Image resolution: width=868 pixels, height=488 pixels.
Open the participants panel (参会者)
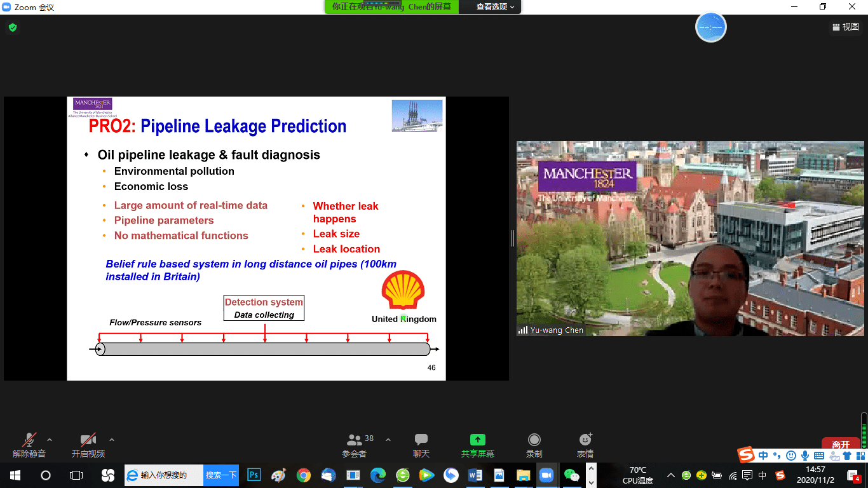coord(355,444)
